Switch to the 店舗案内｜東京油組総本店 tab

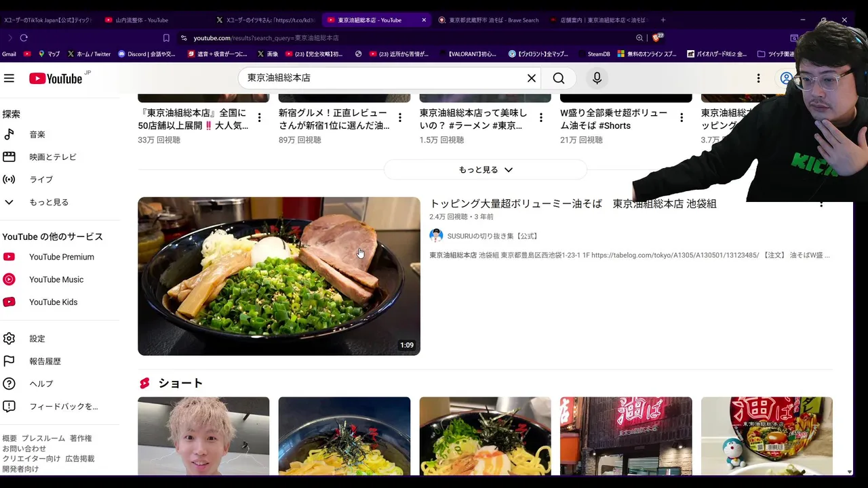tap(599, 20)
